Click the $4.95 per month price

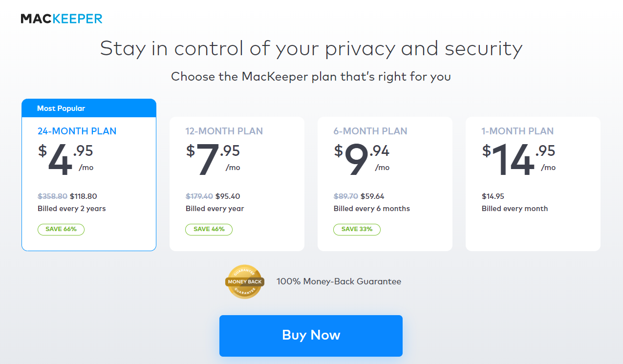coord(66,160)
